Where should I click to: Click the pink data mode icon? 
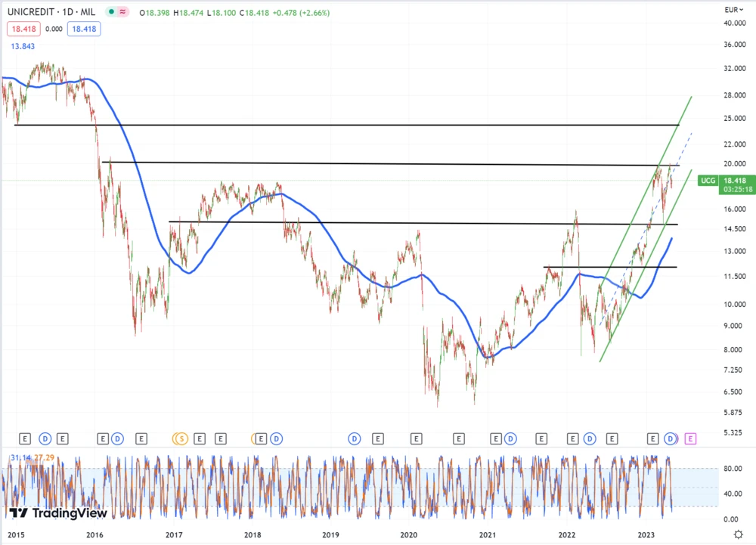coord(124,13)
